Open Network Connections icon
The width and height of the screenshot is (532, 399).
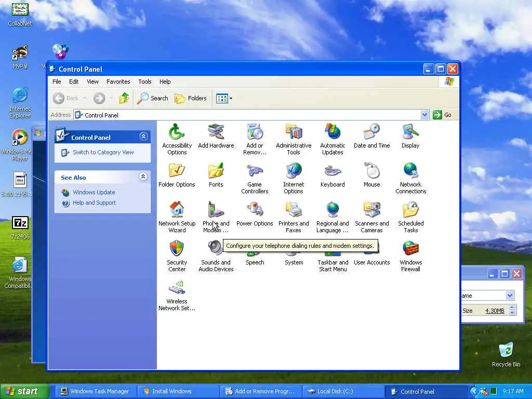click(x=410, y=178)
